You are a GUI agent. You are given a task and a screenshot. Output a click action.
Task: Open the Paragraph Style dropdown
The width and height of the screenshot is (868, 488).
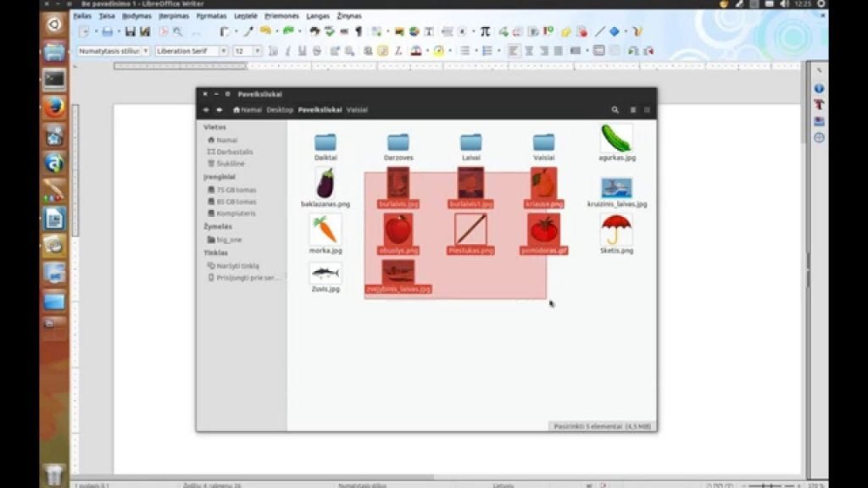(x=146, y=51)
